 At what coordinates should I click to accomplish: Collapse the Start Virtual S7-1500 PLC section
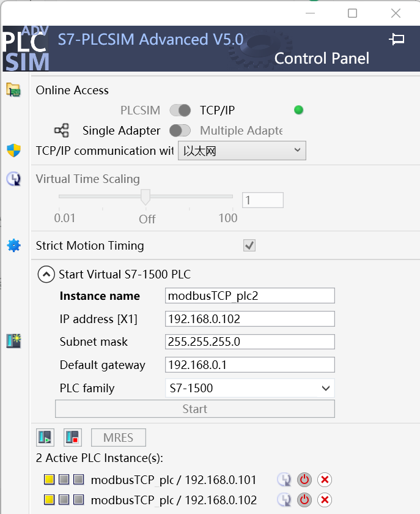click(46, 274)
